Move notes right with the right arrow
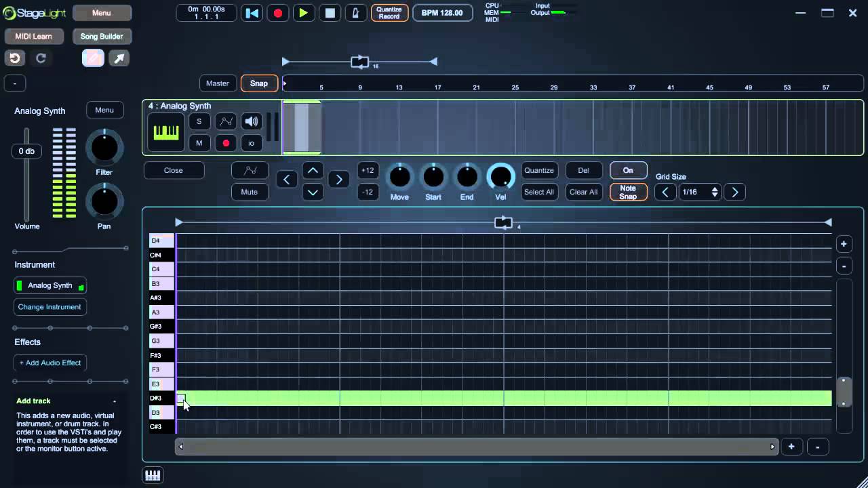Screen dimensions: 868x488 [x=338, y=180]
